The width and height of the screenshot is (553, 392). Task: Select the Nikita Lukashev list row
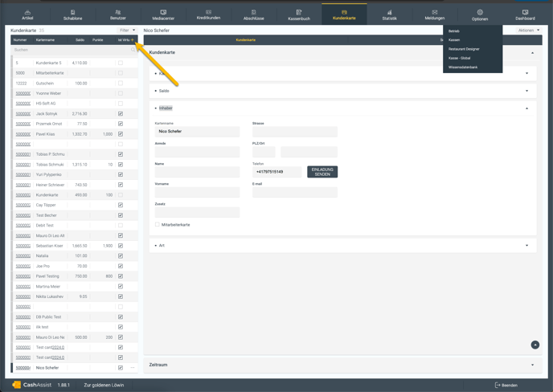tap(75, 296)
